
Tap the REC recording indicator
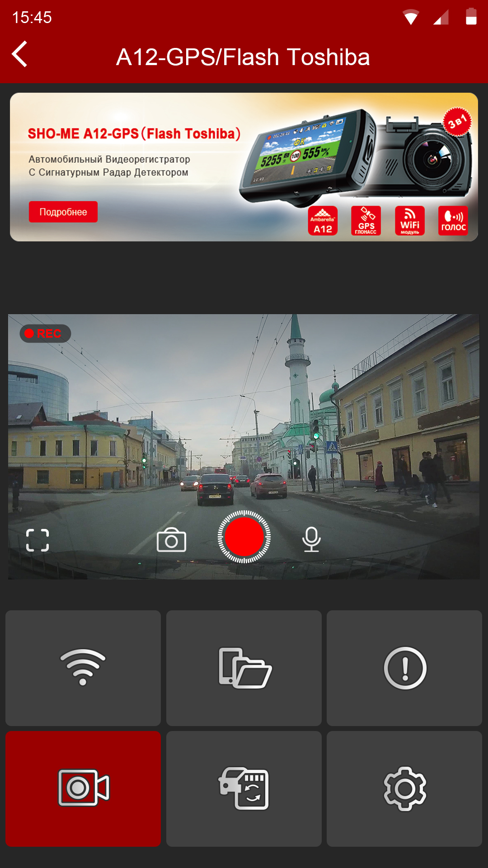point(45,334)
